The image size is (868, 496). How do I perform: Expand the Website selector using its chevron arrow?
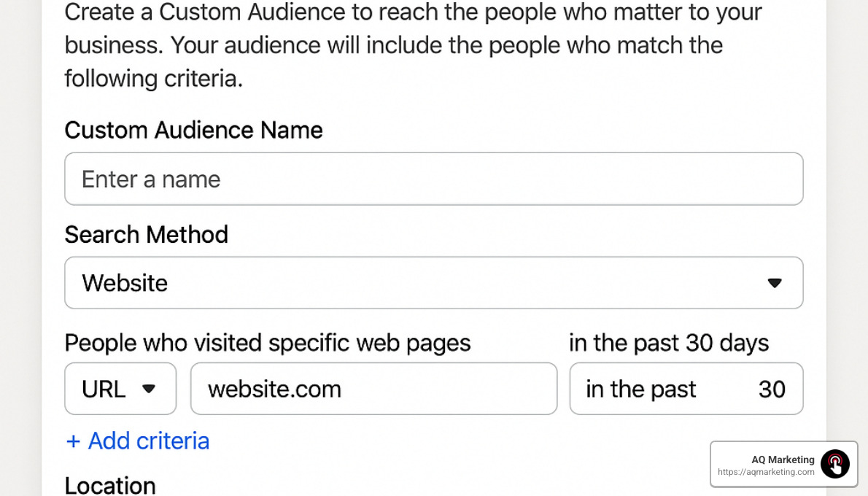click(x=775, y=283)
